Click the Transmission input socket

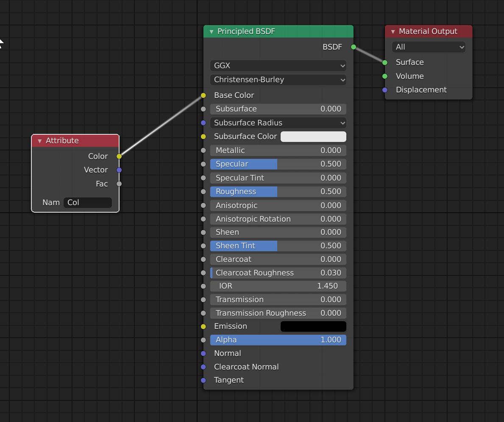[x=203, y=300]
